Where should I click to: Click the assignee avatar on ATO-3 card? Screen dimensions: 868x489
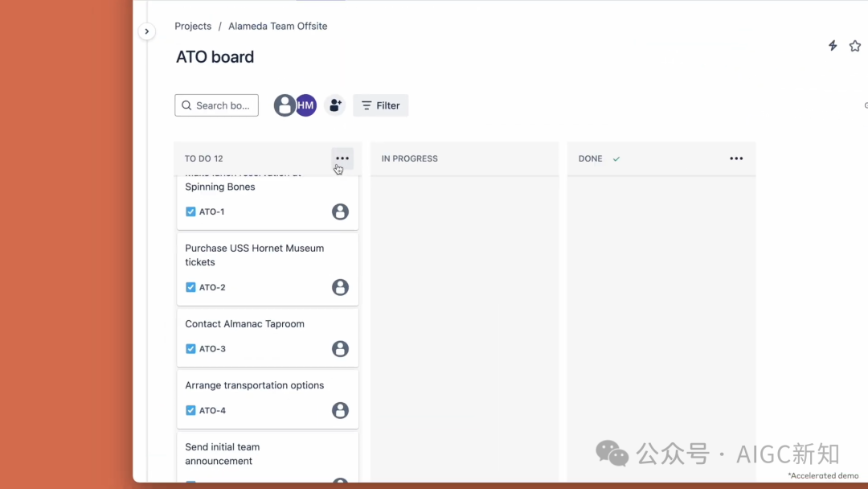tap(341, 348)
